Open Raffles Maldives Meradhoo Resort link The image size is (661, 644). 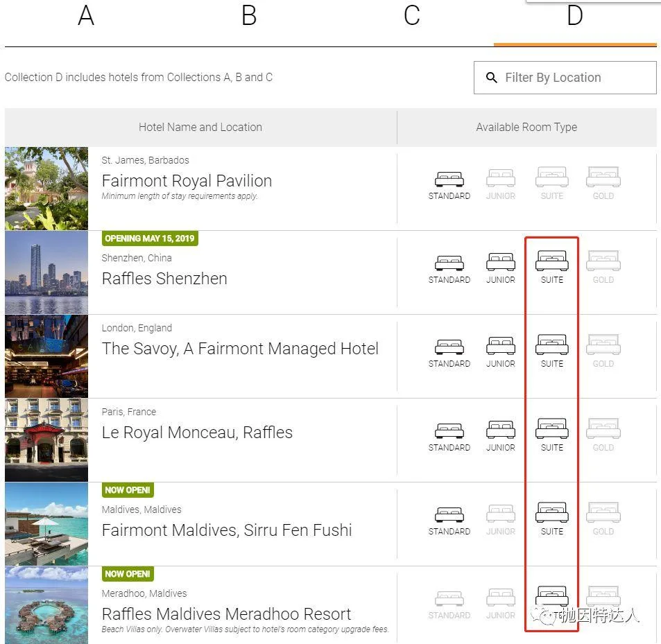pos(226,614)
